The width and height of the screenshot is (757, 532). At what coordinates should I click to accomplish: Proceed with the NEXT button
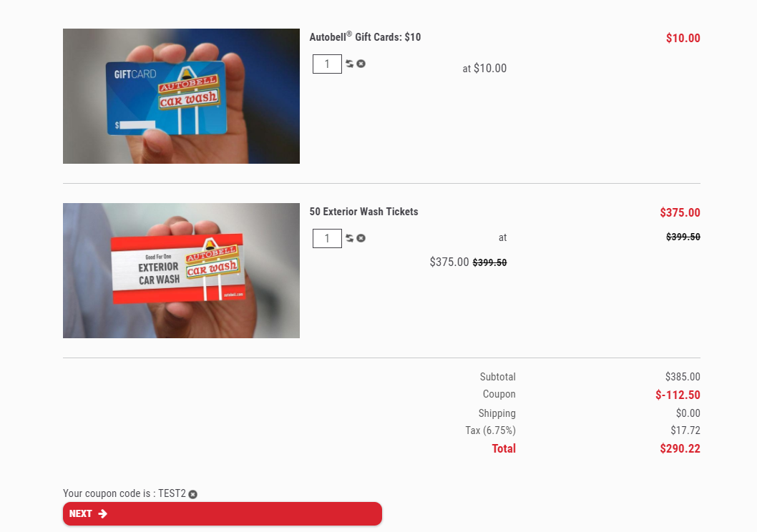coord(222,513)
